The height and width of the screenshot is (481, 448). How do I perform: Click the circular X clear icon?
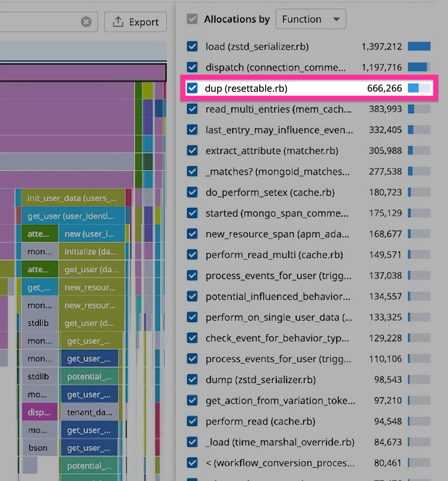point(86,22)
